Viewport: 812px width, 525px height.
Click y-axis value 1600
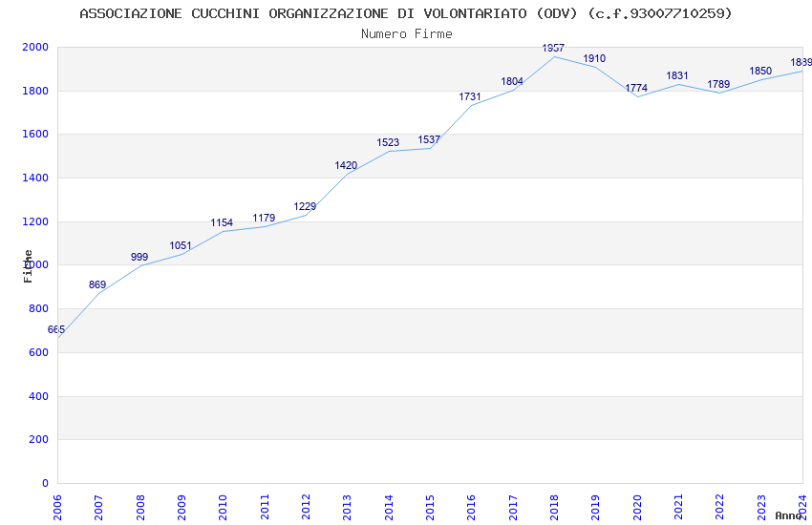pos(35,134)
